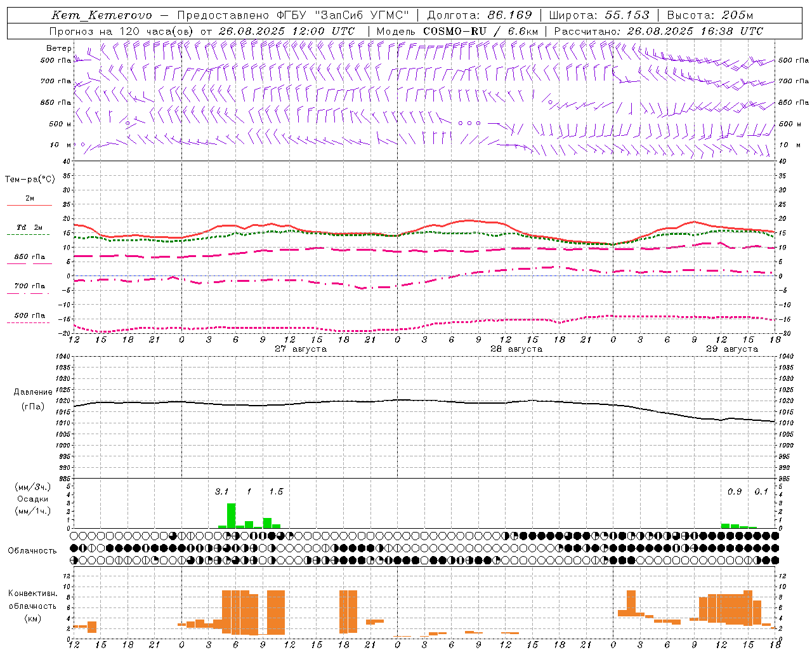Image resolution: width=812 pixels, height=650 pixels.
Task: Click the '27 августа' date label
Action: pyautogui.click(x=301, y=349)
